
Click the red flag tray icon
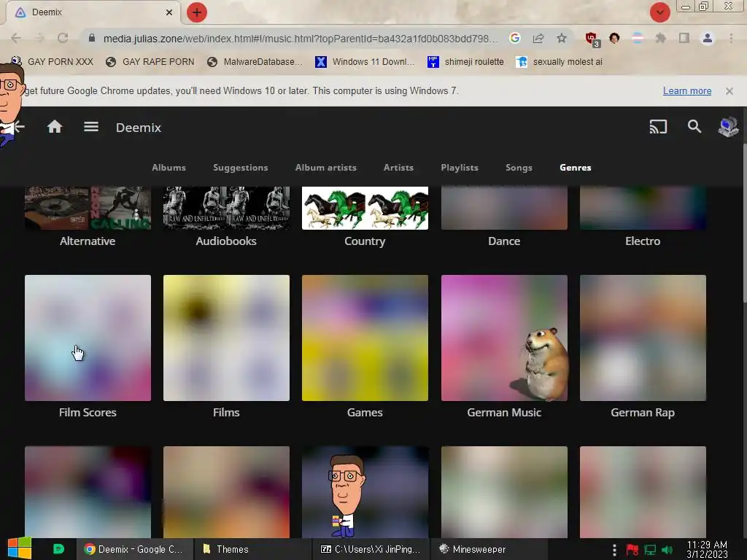(x=632, y=550)
